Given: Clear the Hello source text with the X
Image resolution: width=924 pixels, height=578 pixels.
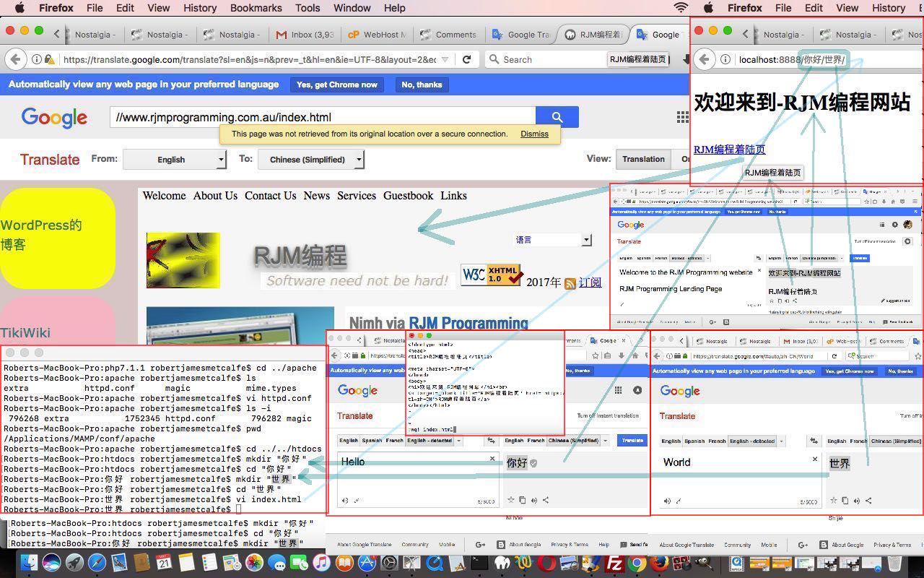Looking at the screenshot, I should (492, 459).
